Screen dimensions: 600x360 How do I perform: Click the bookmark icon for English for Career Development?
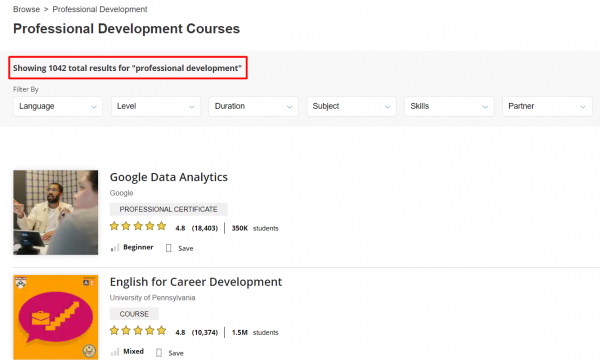[x=159, y=353]
